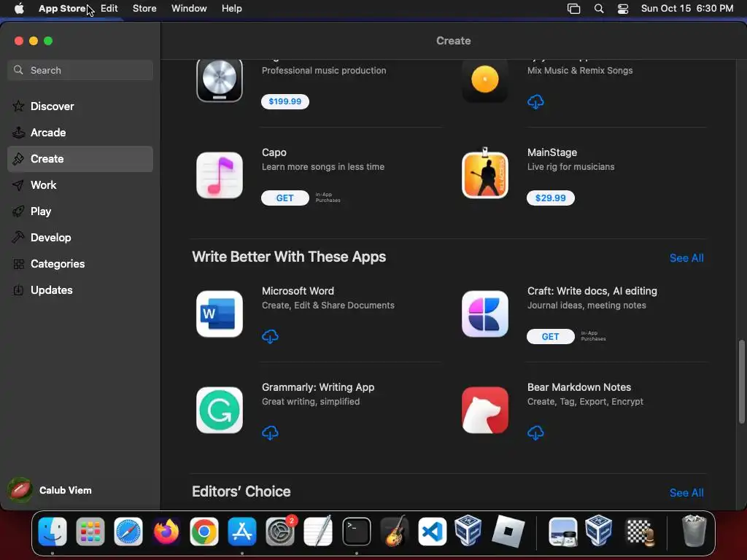Open Safari from the Dock
The width and height of the screenshot is (747, 560).
coord(128,532)
